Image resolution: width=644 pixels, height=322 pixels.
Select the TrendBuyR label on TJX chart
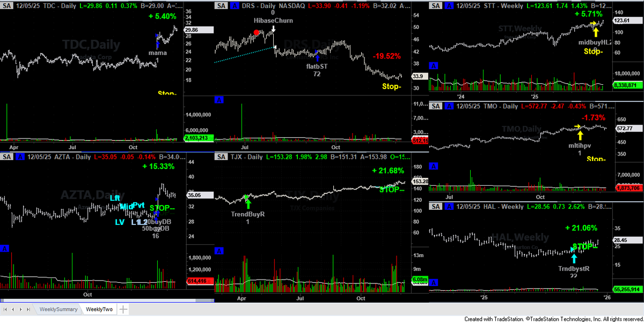(x=248, y=213)
